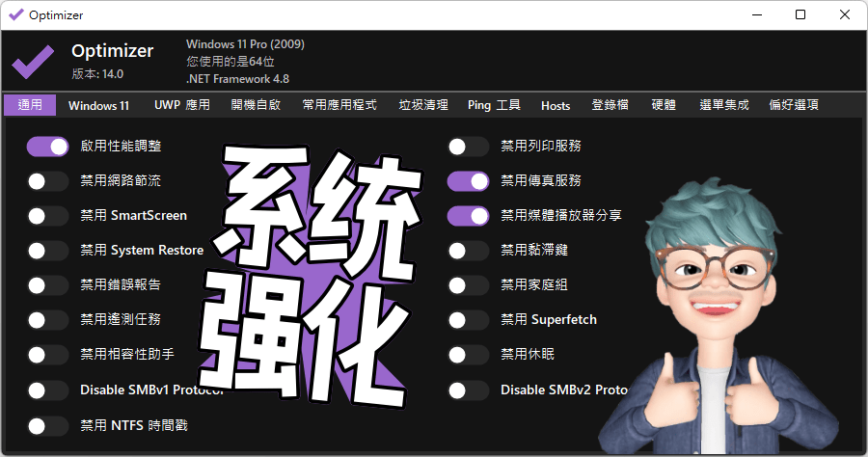The height and width of the screenshot is (457, 868).
Task: Open the Ping 工具 tab
Action: pos(494,105)
